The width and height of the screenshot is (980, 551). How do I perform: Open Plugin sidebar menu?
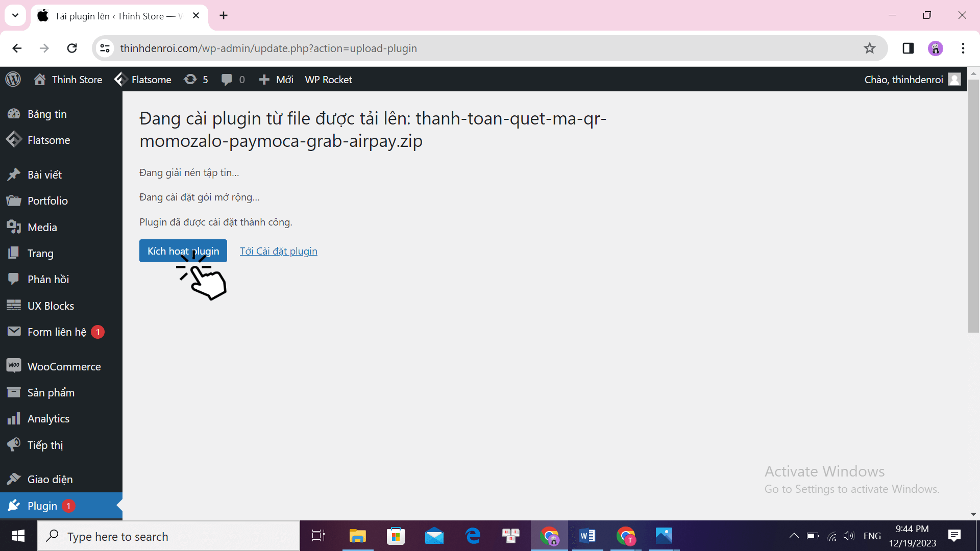pos(61,506)
